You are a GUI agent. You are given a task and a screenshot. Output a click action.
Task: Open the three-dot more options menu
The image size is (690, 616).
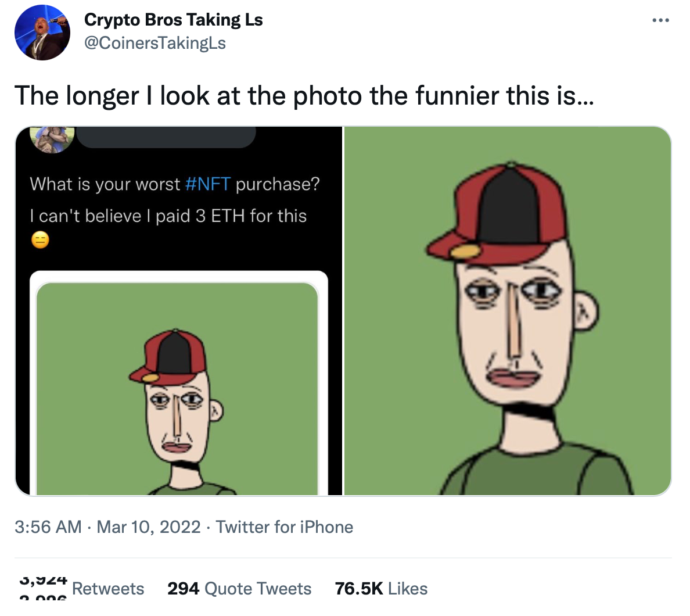click(x=660, y=20)
